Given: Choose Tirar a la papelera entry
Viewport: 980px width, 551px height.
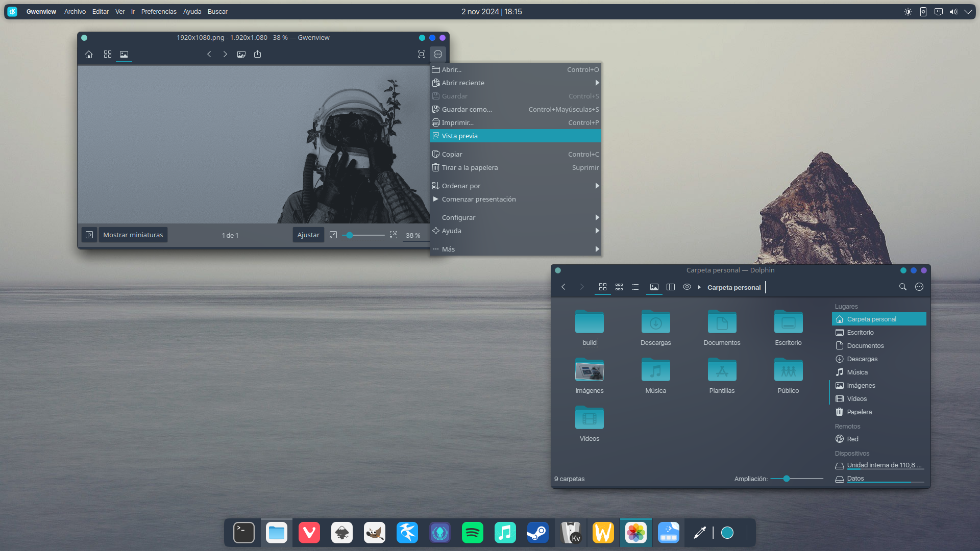Looking at the screenshot, I should pyautogui.click(x=516, y=167).
